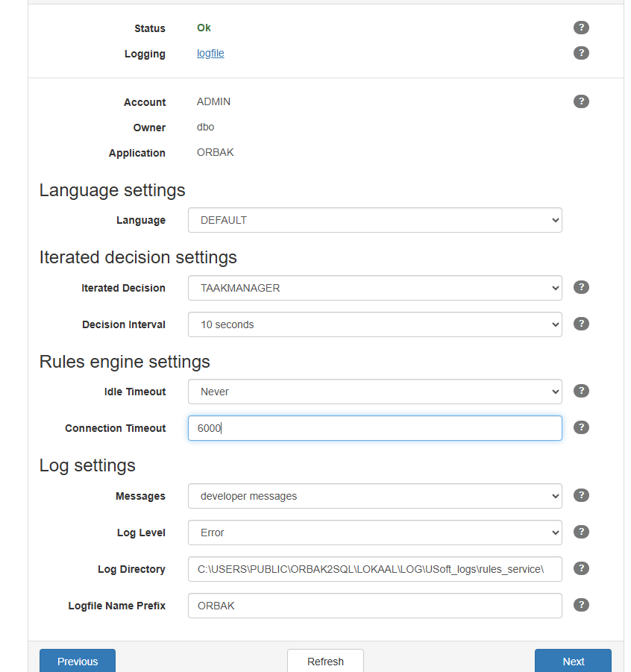Show help for Decision Interval
Image resolution: width=631 pixels, height=672 pixels.
[581, 324]
